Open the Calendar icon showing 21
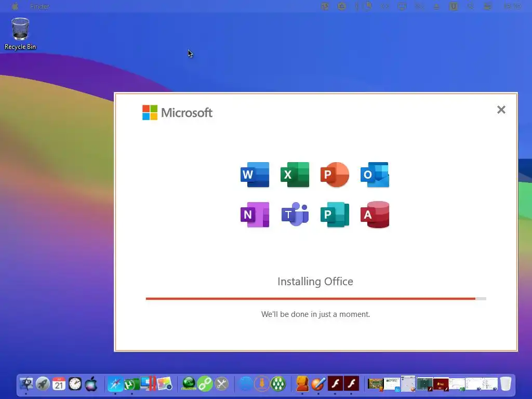532x399 pixels. pos(59,384)
